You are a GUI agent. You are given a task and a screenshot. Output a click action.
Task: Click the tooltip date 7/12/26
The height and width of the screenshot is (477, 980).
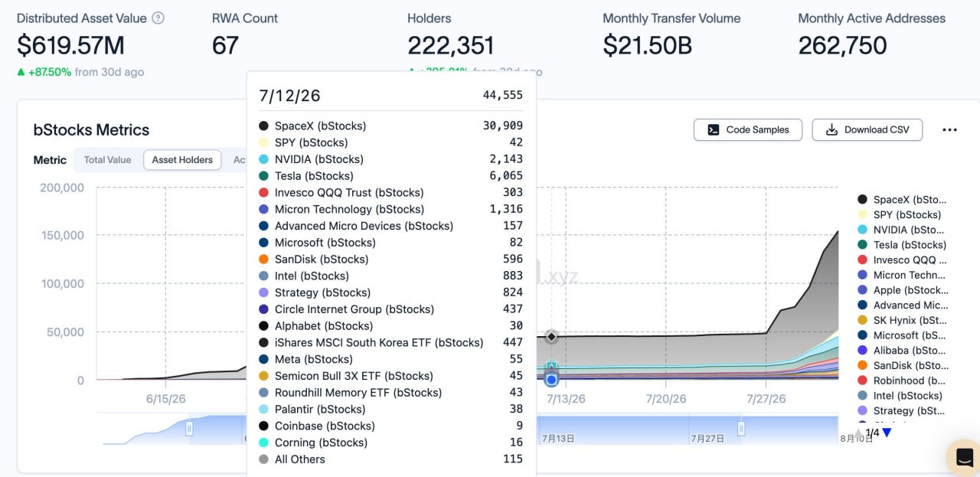[x=289, y=96]
